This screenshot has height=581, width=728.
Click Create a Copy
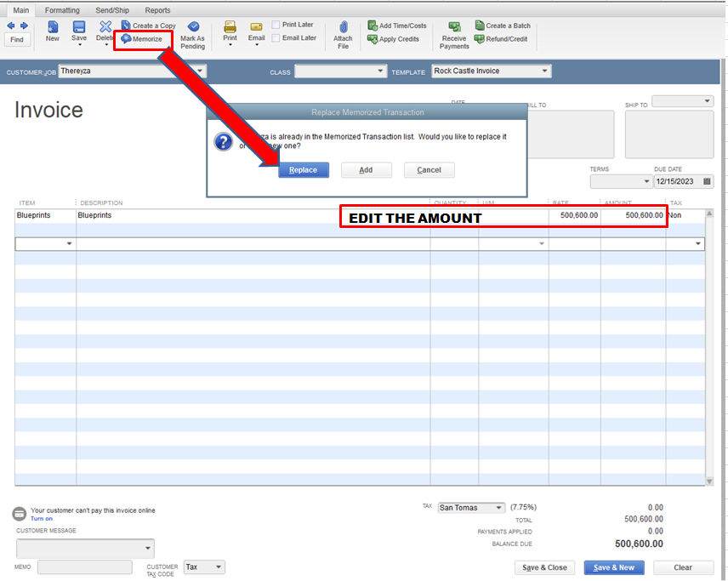point(149,26)
